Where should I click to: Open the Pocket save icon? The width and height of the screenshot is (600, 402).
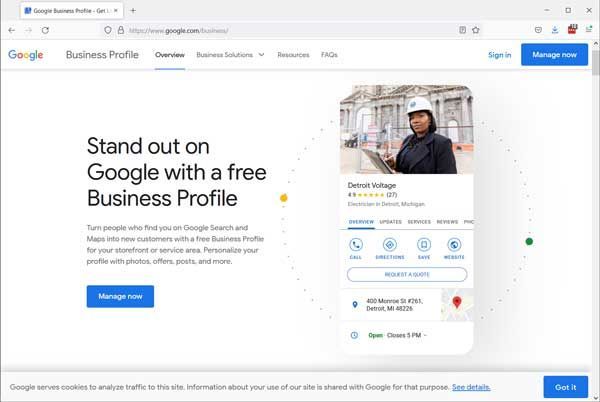(x=538, y=30)
